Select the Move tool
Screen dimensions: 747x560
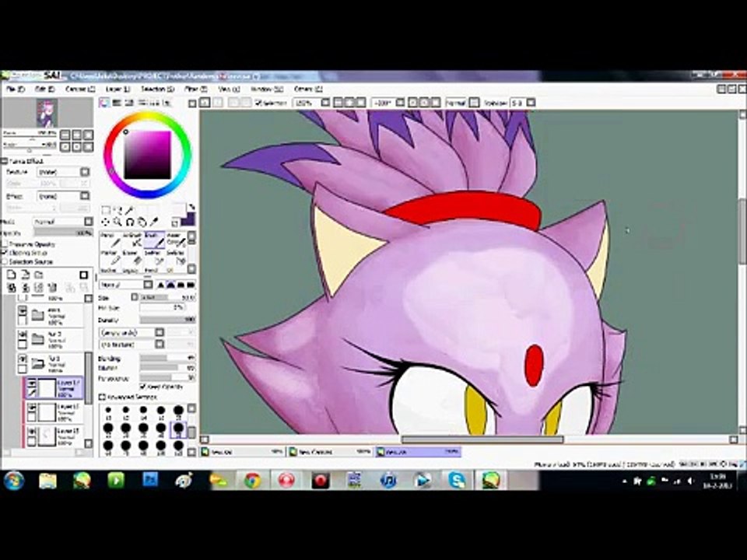[x=105, y=222]
